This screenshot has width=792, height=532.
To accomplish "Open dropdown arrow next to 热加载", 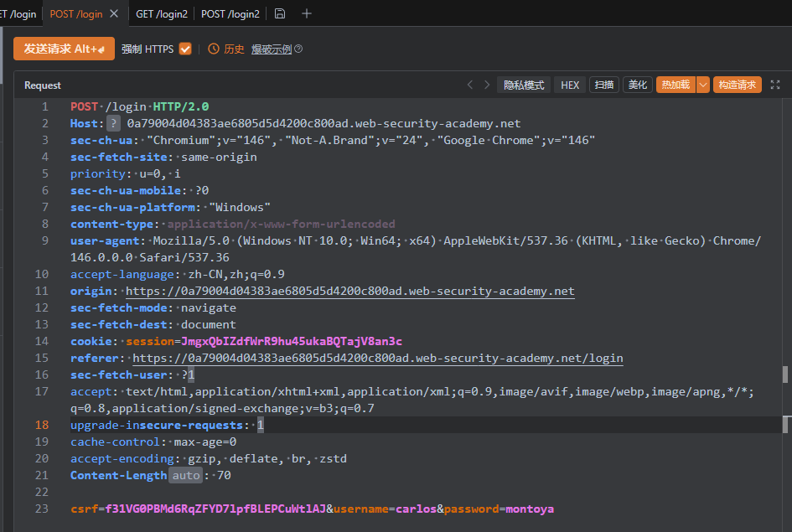I will 702,85.
